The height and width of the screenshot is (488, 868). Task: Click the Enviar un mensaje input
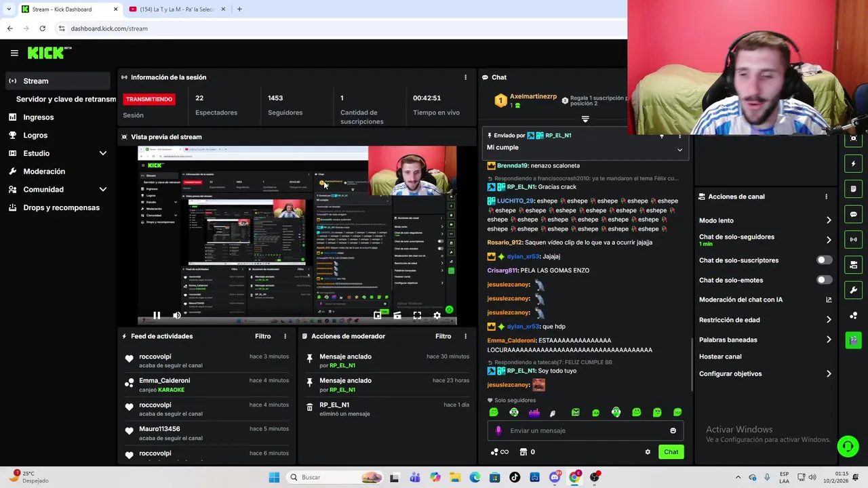tap(585, 430)
